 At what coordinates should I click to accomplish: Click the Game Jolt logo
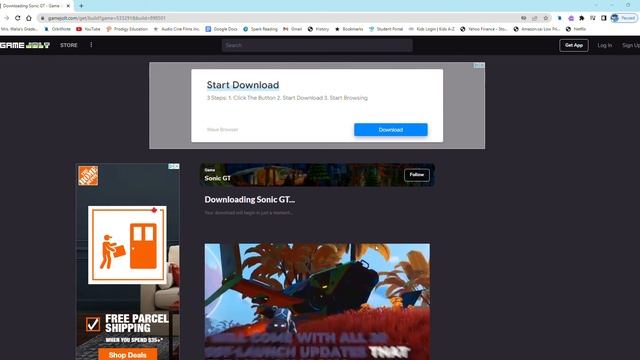coord(25,45)
